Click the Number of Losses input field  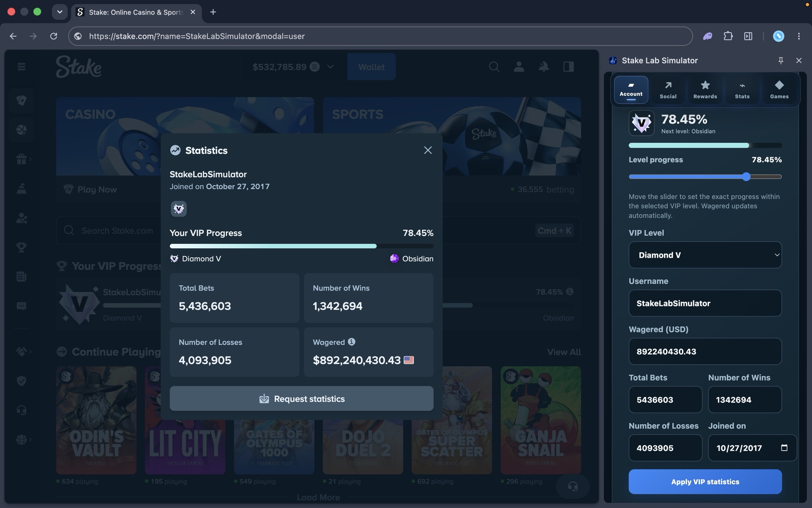665,448
